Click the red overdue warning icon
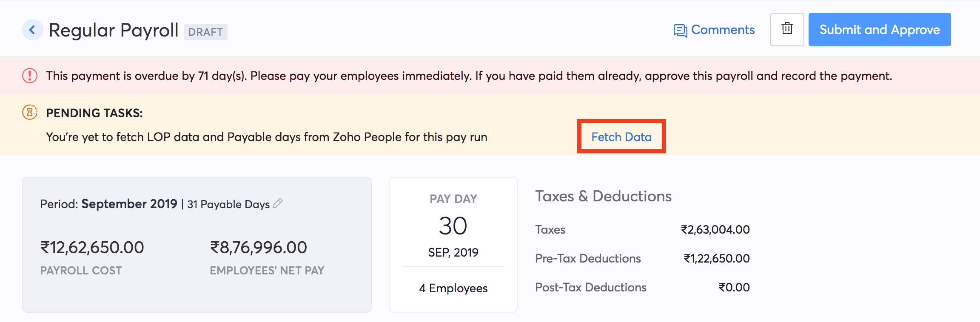The image size is (980, 322). pos(30,76)
